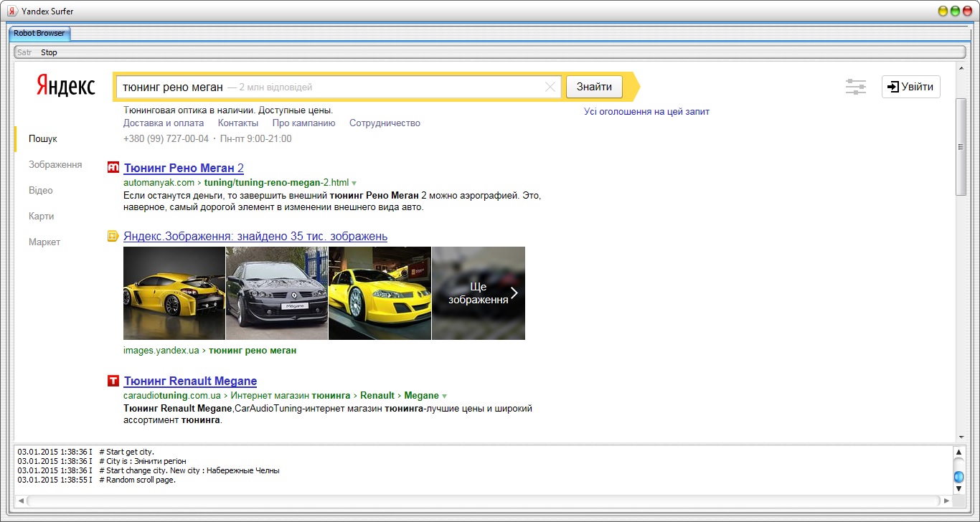Close Yandex Surfer with red button

pyautogui.click(x=967, y=11)
